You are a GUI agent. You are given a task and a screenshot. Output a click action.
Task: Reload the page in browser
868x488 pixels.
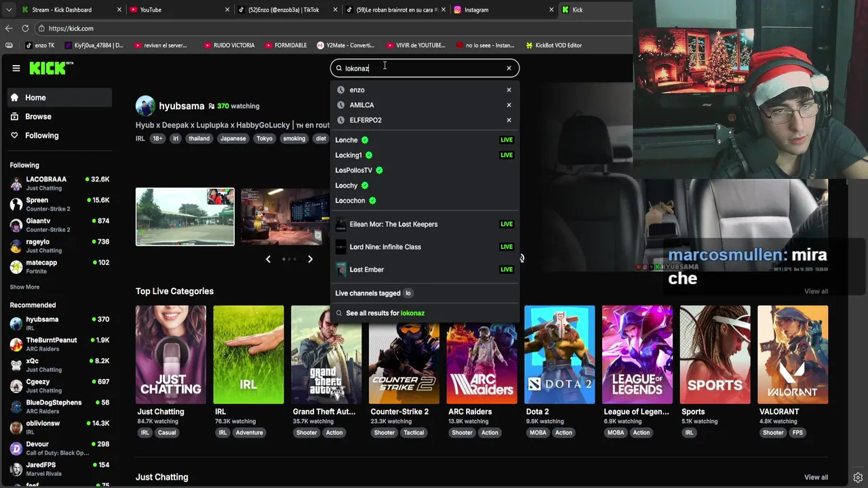click(25, 28)
